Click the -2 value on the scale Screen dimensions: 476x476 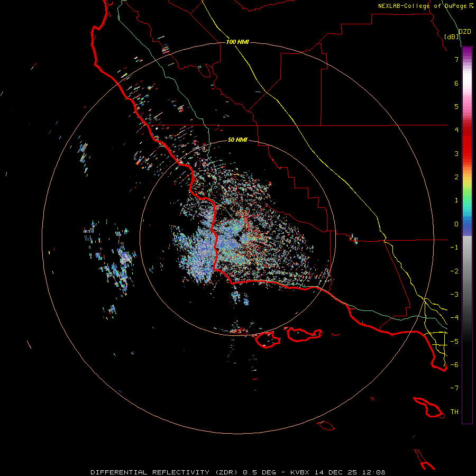coord(454,271)
